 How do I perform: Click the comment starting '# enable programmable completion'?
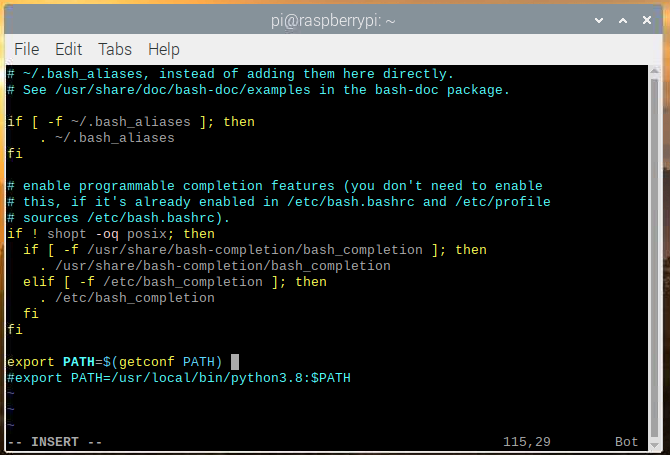point(275,186)
